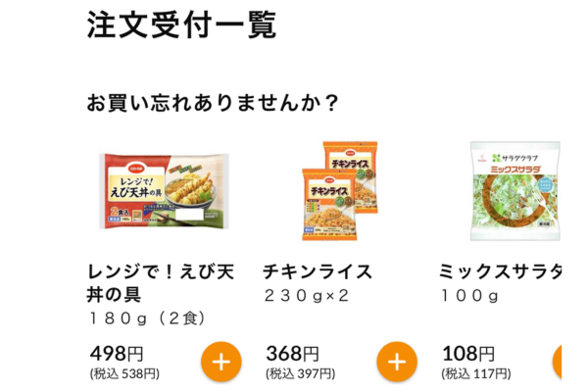Select the ミックスサラダ product name
The image size is (588, 392).
click(x=500, y=271)
